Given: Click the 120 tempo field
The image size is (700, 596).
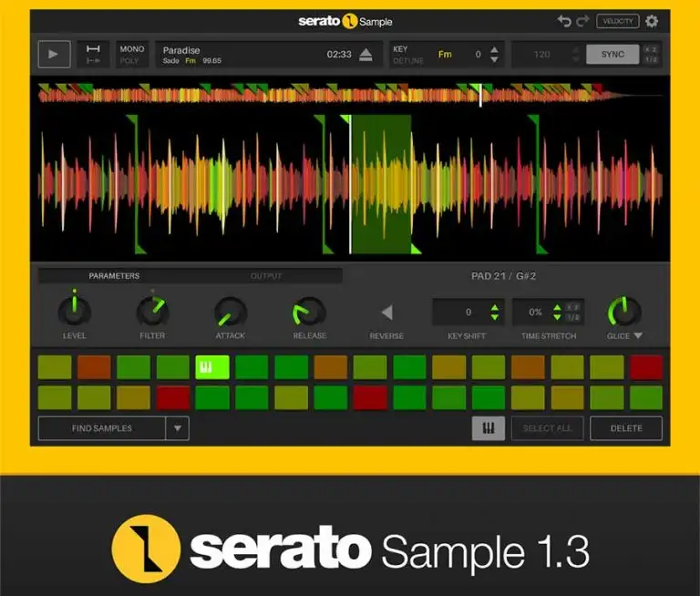Looking at the screenshot, I should click(541, 55).
